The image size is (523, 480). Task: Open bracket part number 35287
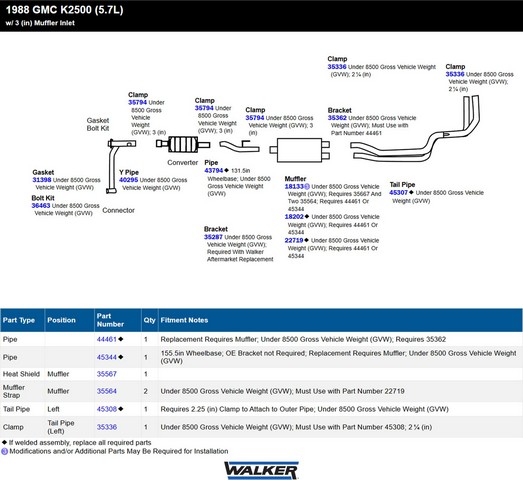(213, 237)
